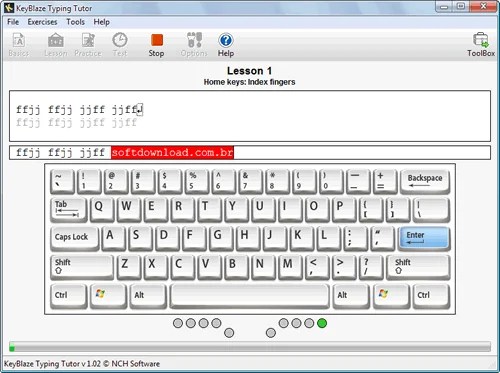Start the Test toolbar icon
The image size is (500, 373).
(x=120, y=45)
